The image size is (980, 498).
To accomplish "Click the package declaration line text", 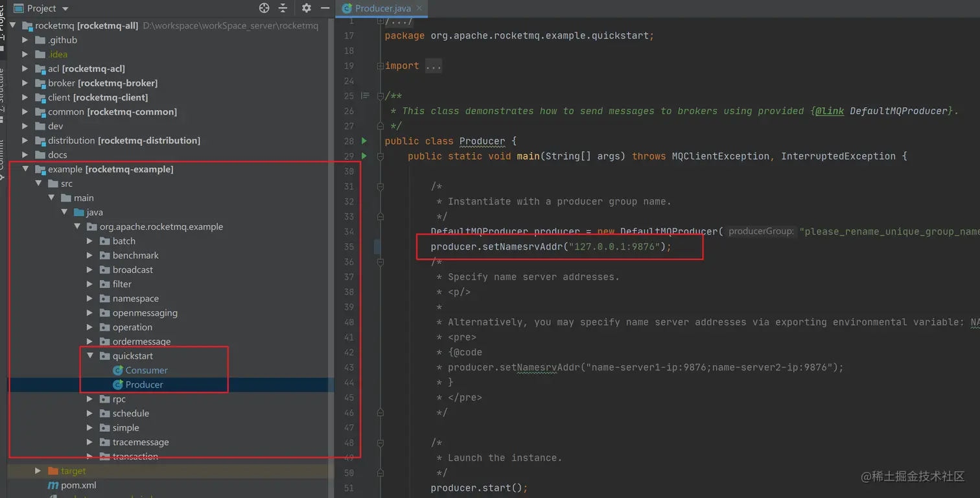I will 519,36.
